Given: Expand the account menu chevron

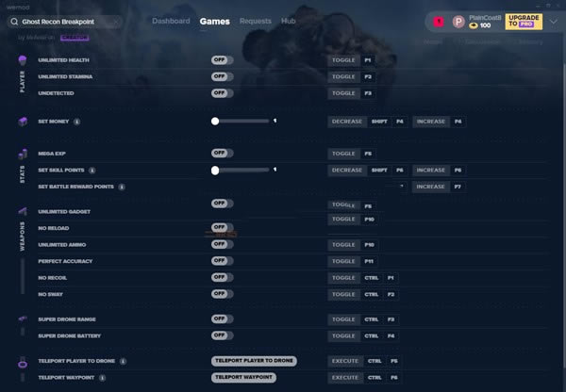Looking at the screenshot, I should click(x=553, y=21).
